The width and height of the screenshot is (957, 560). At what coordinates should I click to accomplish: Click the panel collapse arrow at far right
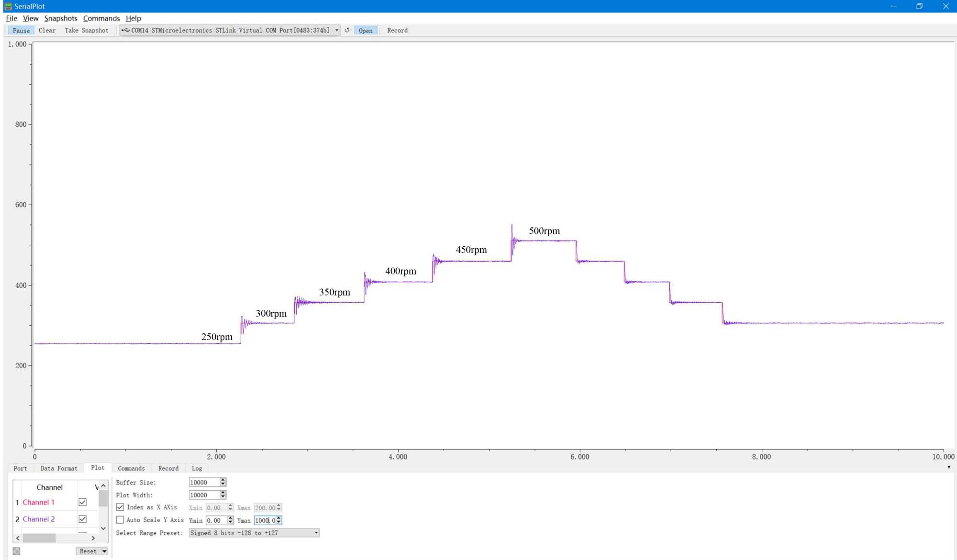pyautogui.click(x=948, y=467)
